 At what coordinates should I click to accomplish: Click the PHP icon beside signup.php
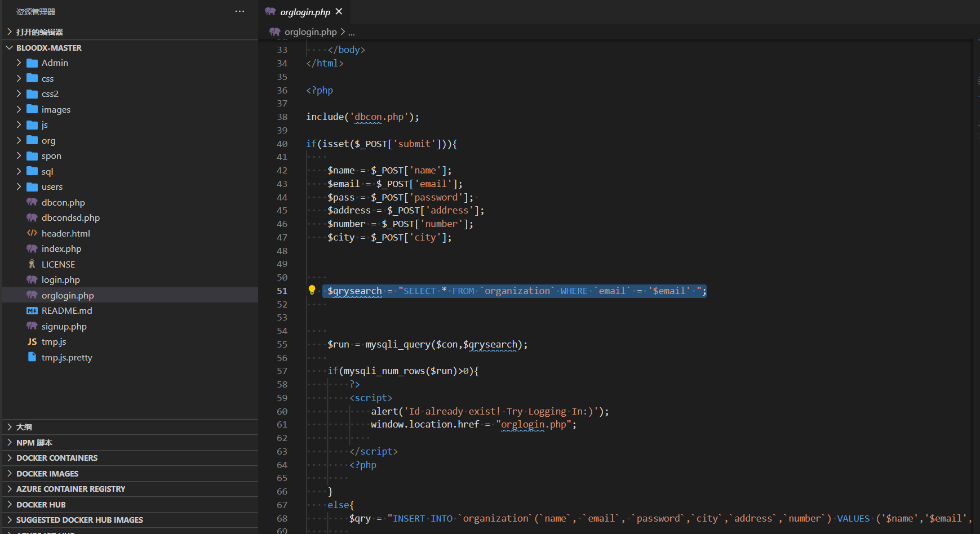[32, 326]
